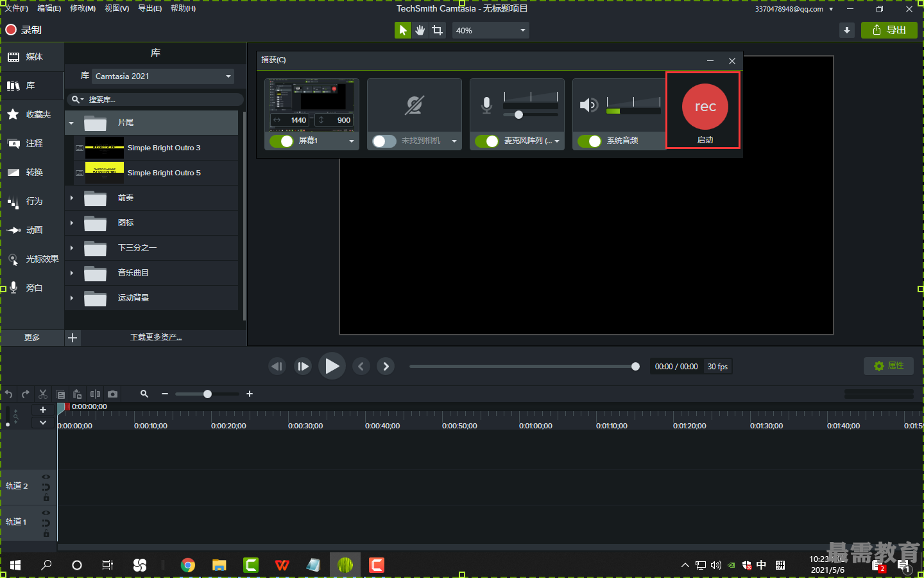Open the 视图(V) menu

[x=117, y=8]
